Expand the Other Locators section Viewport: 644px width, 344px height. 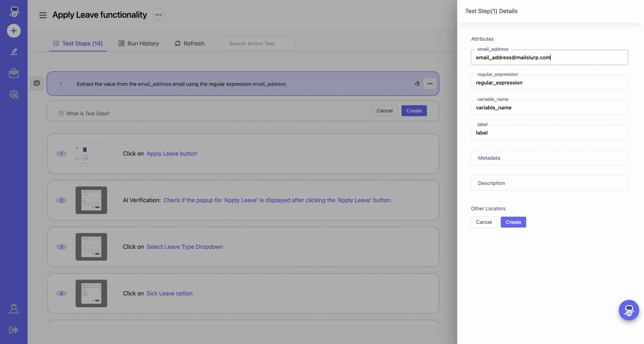click(488, 208)
